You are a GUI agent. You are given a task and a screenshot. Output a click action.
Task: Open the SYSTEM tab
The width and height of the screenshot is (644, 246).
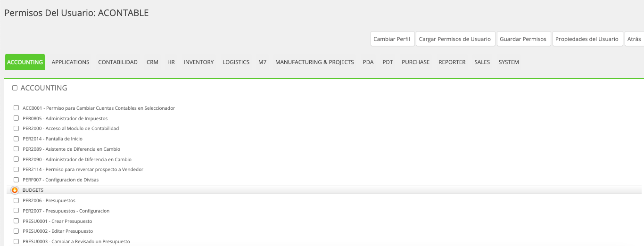coord(509,62)
